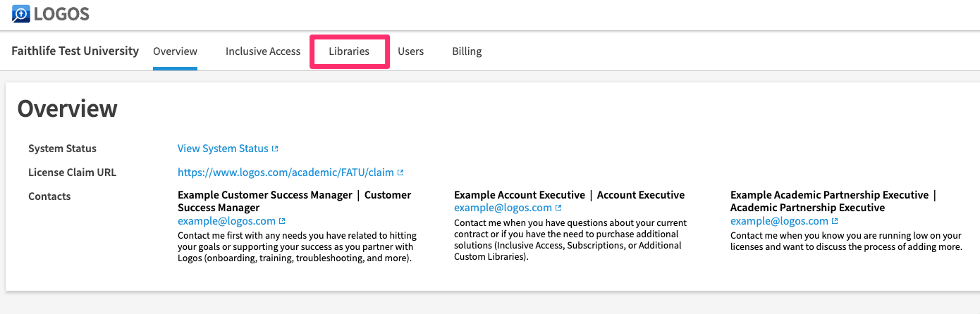Screen dimensions: 980x314
Task: Go to the Users tab
Action: 411,51
